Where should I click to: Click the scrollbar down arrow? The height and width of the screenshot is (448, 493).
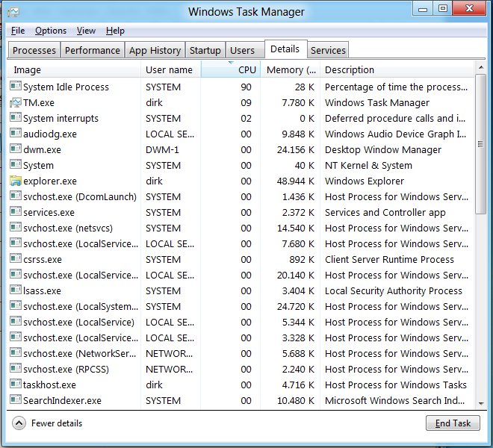click(x=481, y=404)
